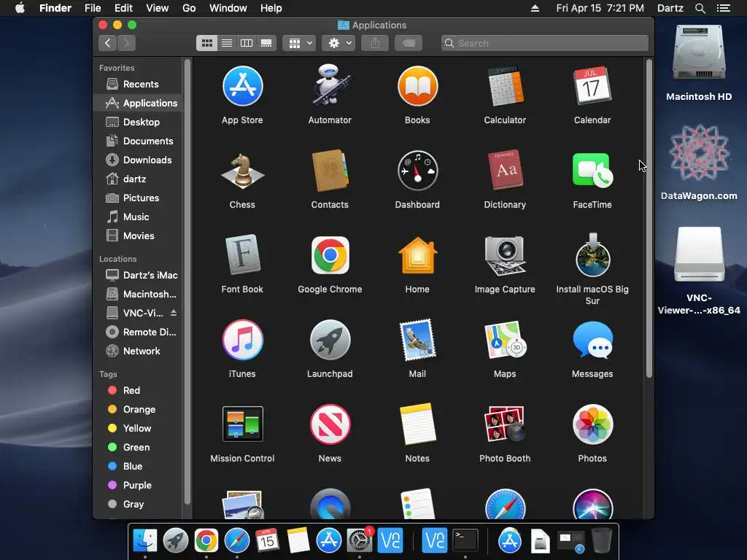Viewport: 747px width, 560px height.
Task: Select Google Chrome in the Applications window
Action: click(x=330, y=255)
